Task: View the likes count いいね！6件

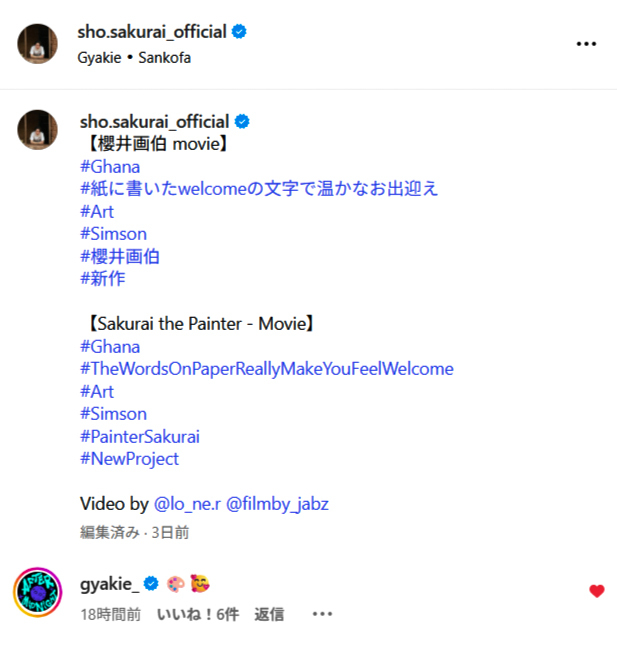Action: (198, 615)
